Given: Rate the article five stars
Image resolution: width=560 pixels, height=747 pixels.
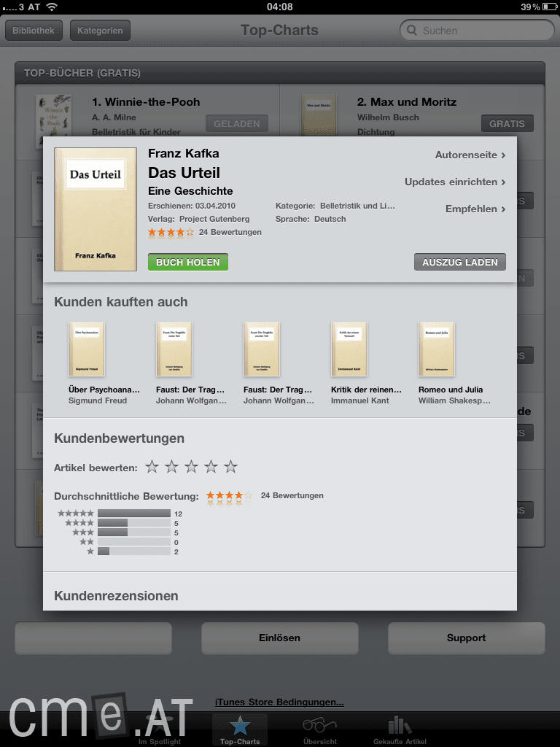Looking at the screenshot, I should pos(230,467).
